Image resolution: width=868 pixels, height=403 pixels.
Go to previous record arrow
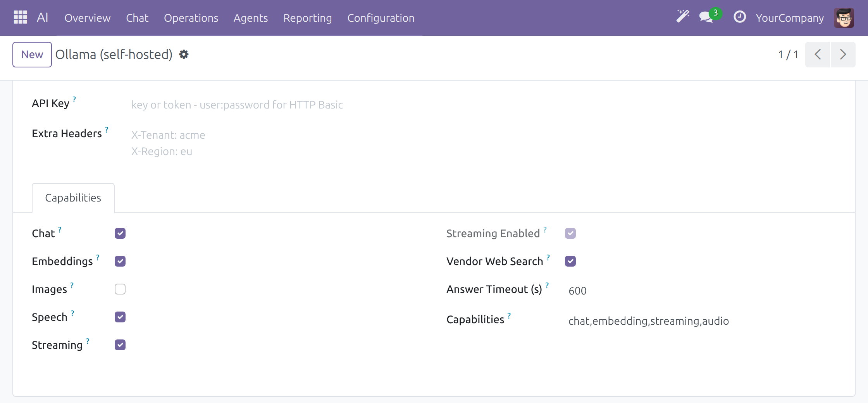pos(818,55)
